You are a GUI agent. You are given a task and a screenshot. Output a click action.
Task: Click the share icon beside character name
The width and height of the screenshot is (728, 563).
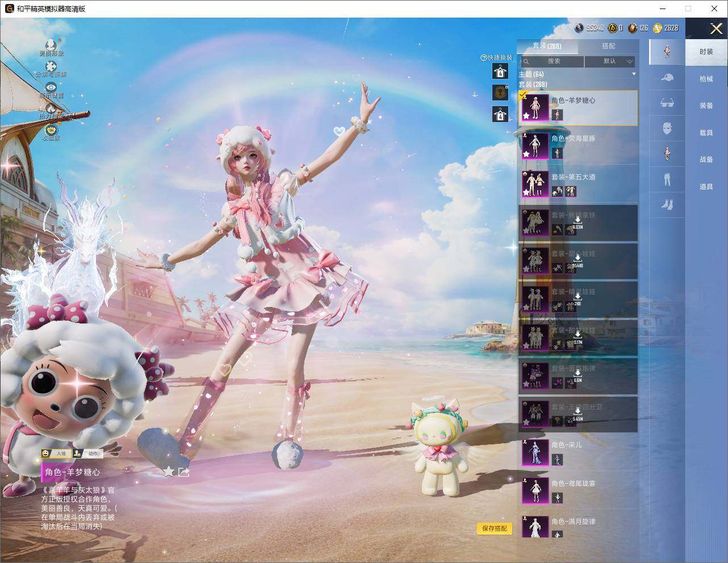[x=183, y=472]
